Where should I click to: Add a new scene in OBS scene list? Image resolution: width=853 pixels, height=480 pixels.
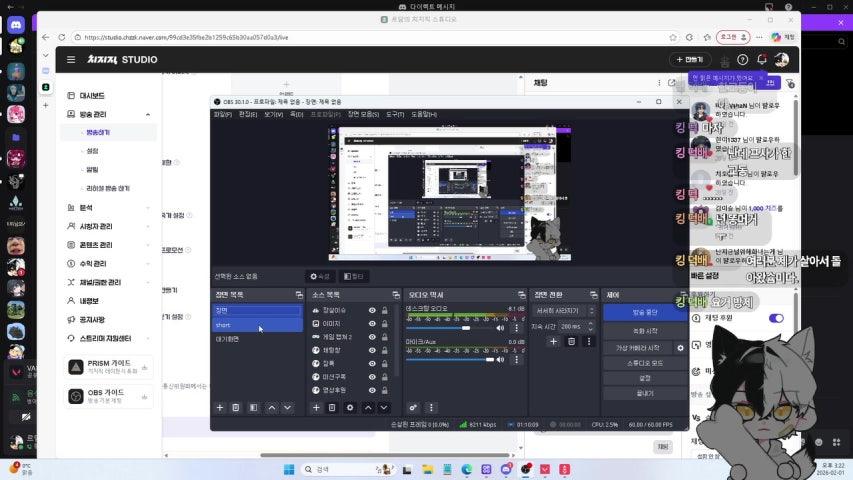[x=219, y=408]
